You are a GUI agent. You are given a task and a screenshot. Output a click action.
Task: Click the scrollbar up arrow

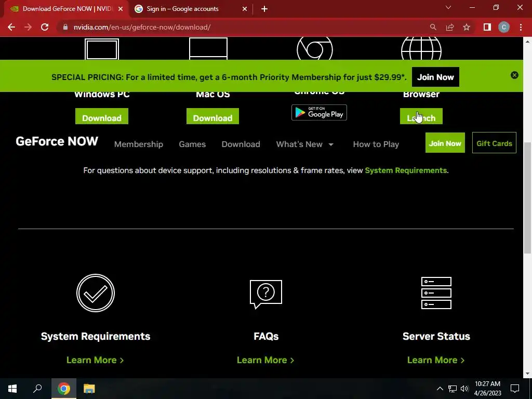click(527, 42)
